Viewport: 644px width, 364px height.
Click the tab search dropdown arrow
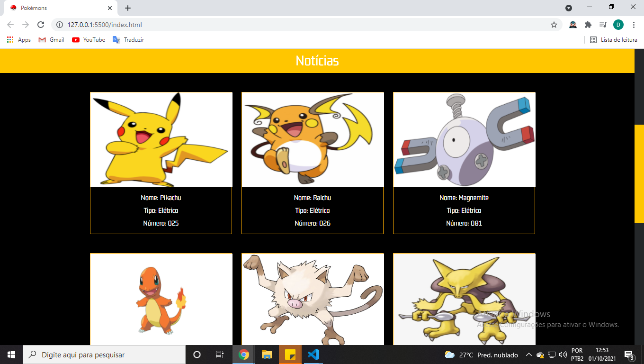pos(569,8)
